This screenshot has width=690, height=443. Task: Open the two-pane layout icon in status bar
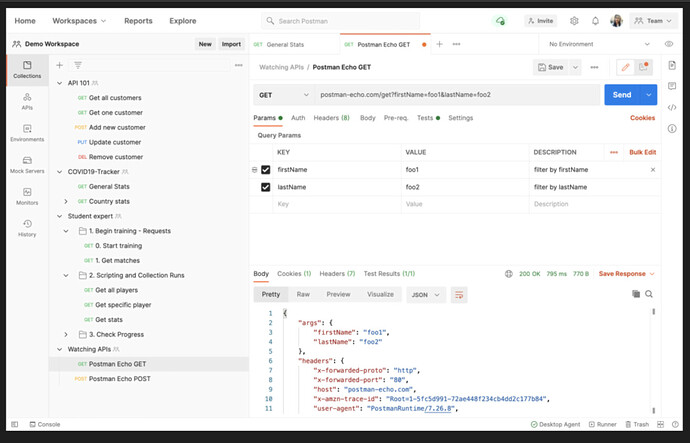(x=661, y=424)
